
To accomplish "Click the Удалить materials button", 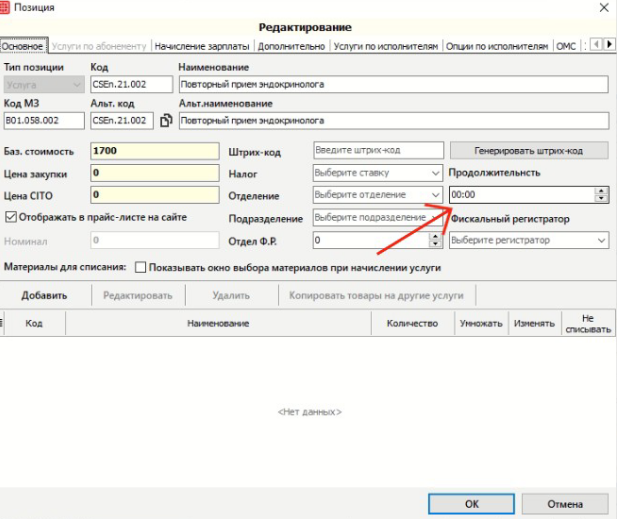I will tap(231, 296).
